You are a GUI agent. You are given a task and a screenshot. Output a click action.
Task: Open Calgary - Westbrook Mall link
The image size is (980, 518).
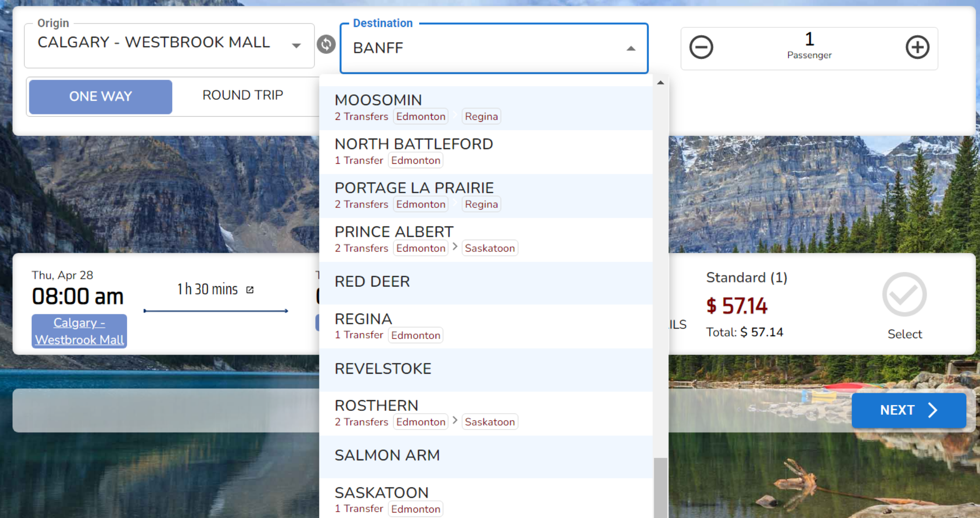point(79,331)
